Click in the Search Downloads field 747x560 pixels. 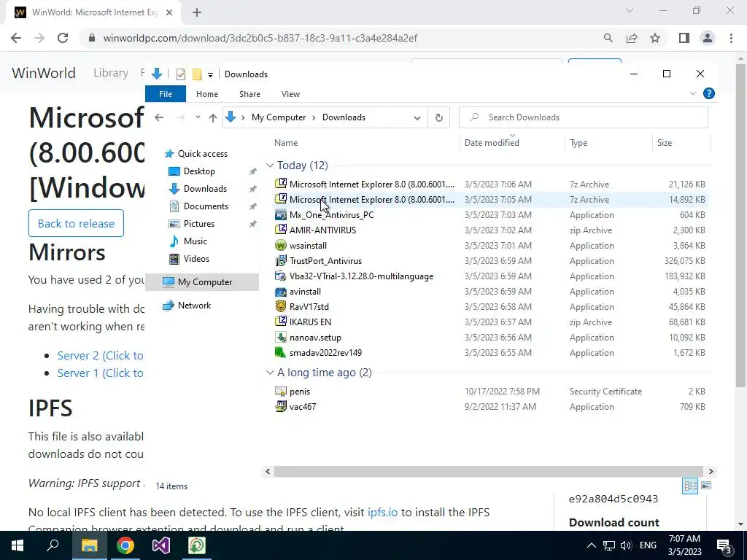(x=583, y=117)
